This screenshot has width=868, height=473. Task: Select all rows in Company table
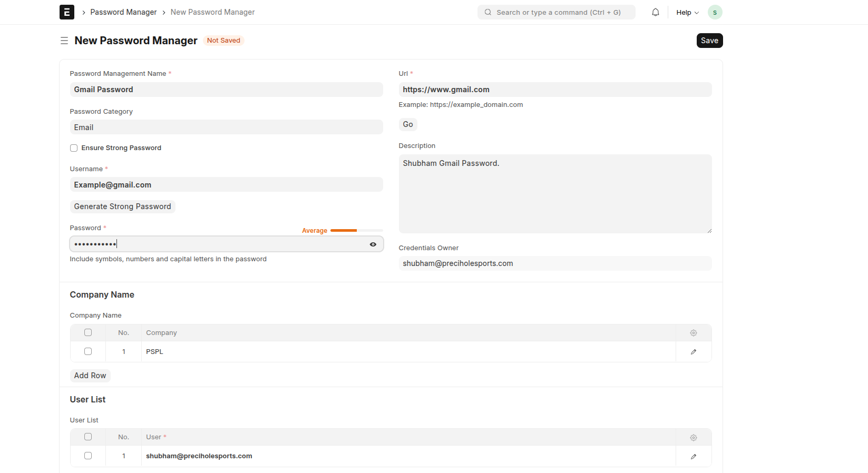tap(88, 332)
